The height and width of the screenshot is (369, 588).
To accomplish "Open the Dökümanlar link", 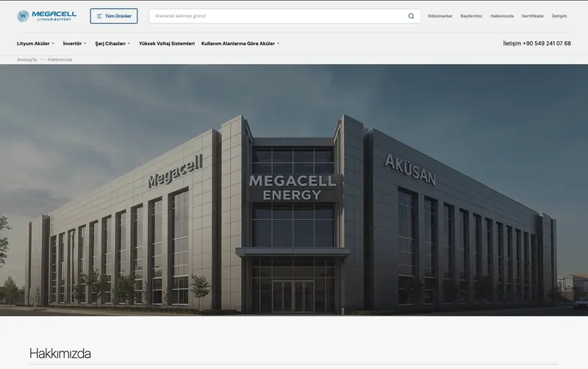I will pos(440,16).
